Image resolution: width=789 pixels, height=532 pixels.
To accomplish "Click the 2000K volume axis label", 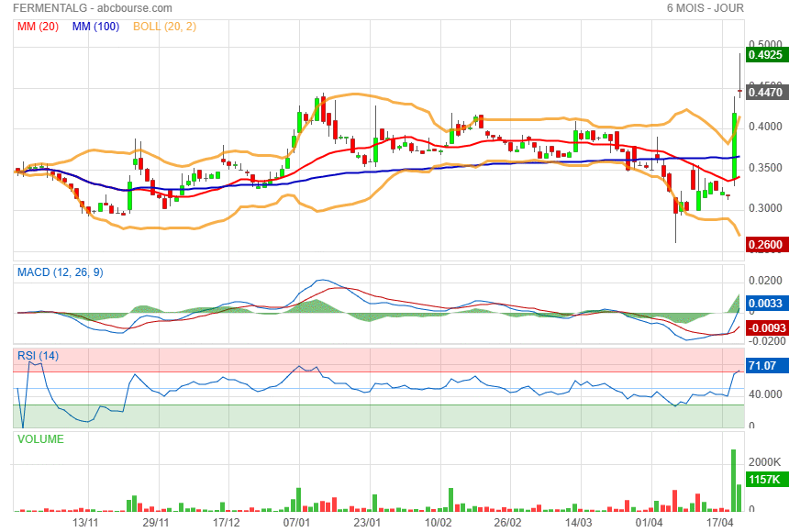I will (765, 462).
